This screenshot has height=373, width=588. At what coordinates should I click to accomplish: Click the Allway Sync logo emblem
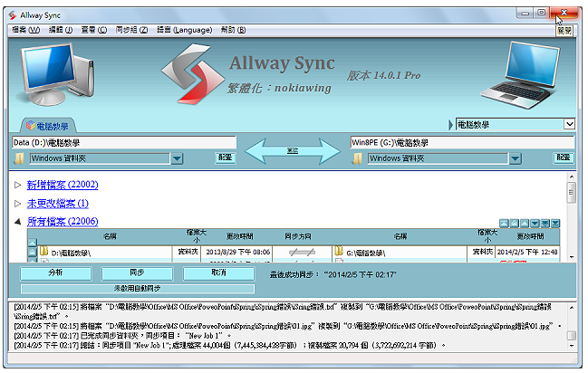pyautogui.click(x=192, y=74)
